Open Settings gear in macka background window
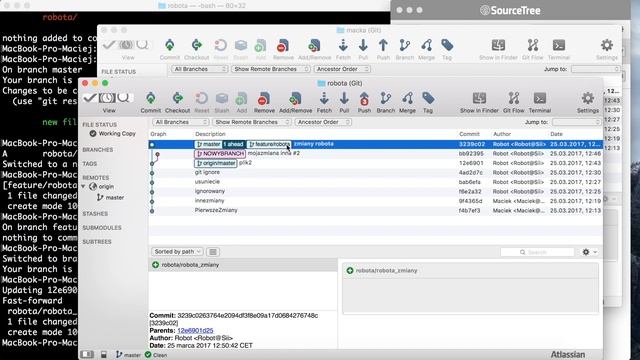Viewport: 640px width, 360px height. click(x=607, y=45)
